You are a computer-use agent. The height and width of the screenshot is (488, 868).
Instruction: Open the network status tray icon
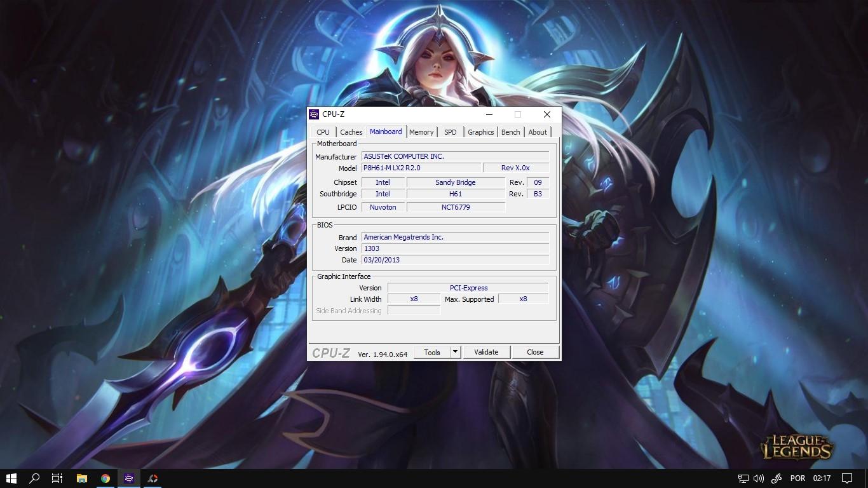(743, 478)
